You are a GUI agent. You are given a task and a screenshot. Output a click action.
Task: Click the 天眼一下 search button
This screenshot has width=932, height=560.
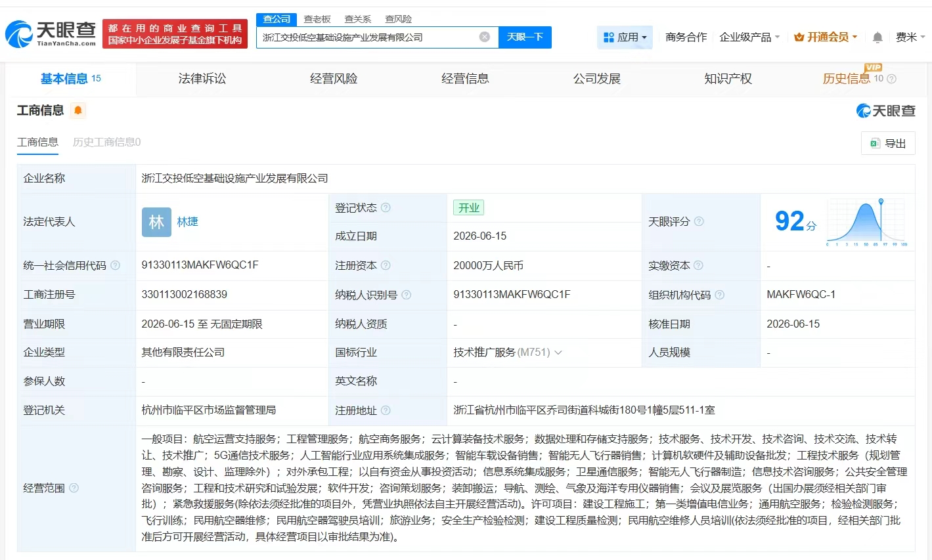525,37
